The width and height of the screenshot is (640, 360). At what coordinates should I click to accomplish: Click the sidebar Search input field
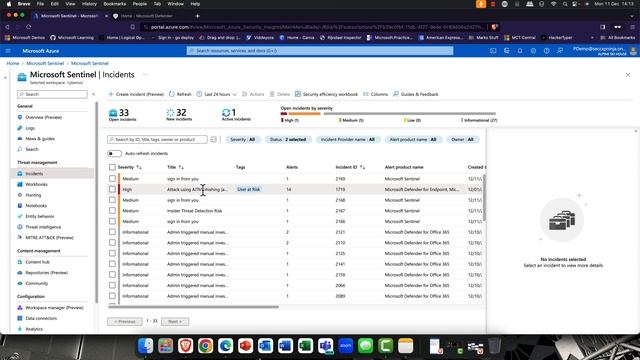[x=52, y=94]
